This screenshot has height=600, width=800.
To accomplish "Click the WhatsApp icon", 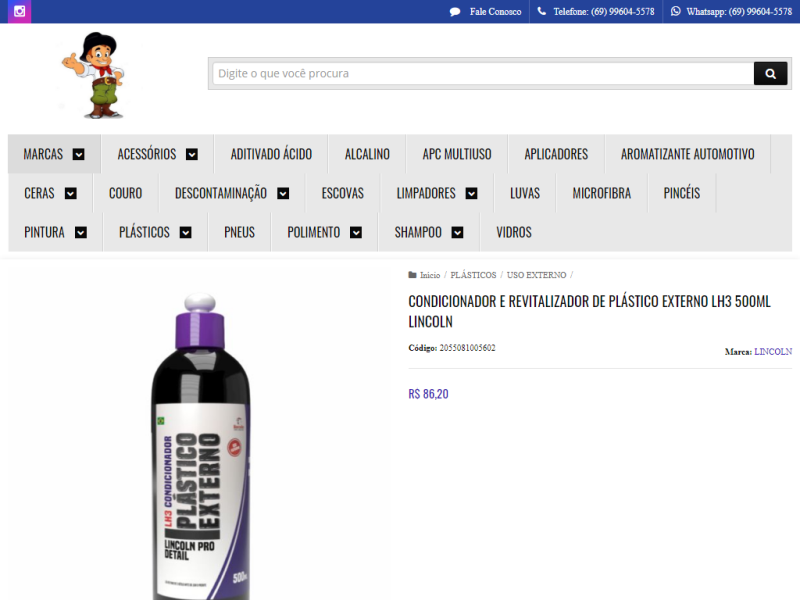I will click(x=676, y=11).
